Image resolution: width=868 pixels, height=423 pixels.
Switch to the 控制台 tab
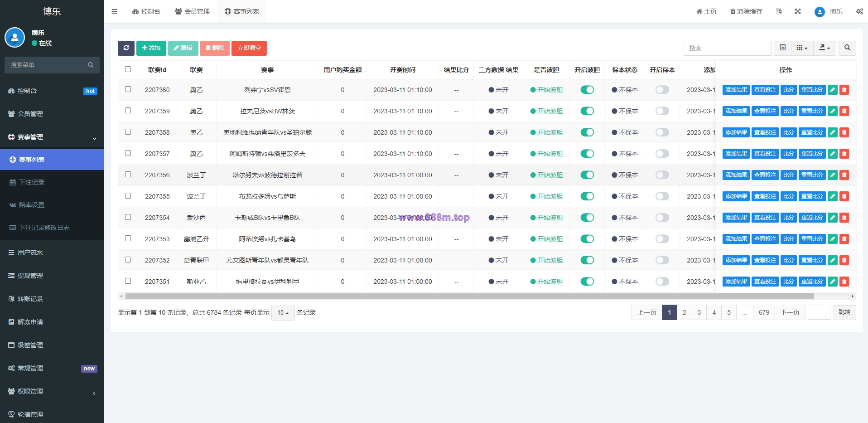146,11
